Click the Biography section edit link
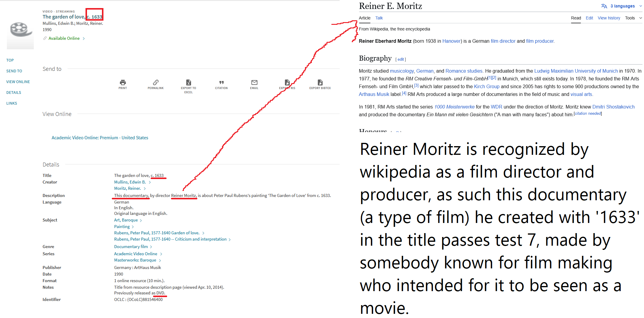 pyautogui.click(x=401, y=59)
